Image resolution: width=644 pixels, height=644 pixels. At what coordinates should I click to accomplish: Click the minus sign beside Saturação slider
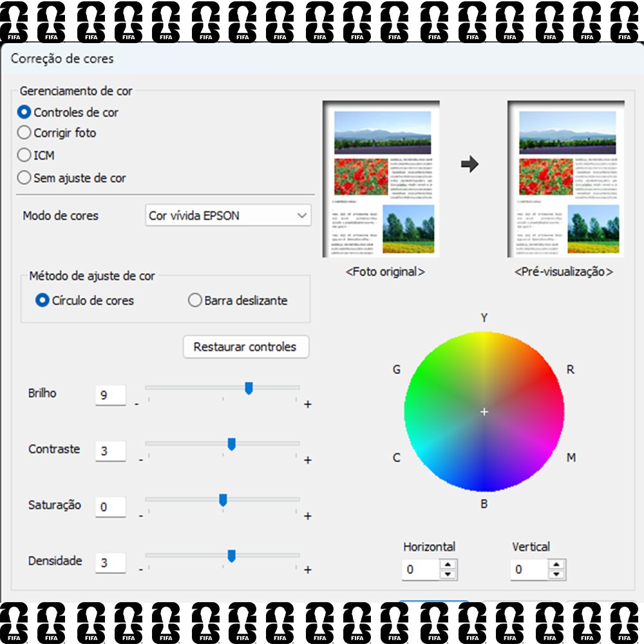coord(141,516)
